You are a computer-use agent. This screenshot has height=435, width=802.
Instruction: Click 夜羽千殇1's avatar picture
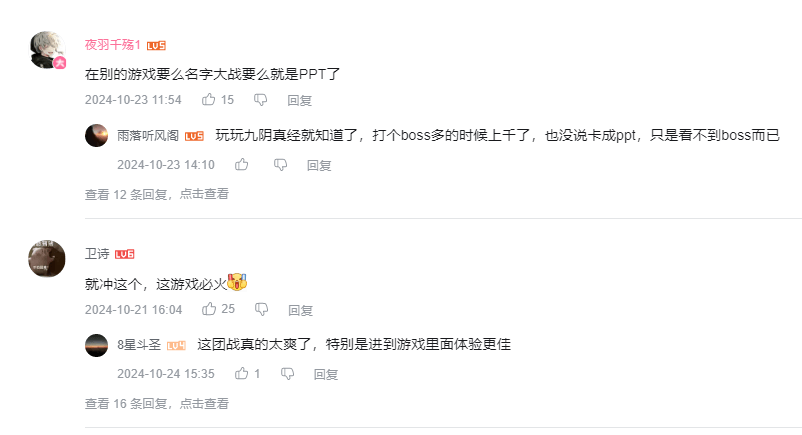(x=48, y=49)
